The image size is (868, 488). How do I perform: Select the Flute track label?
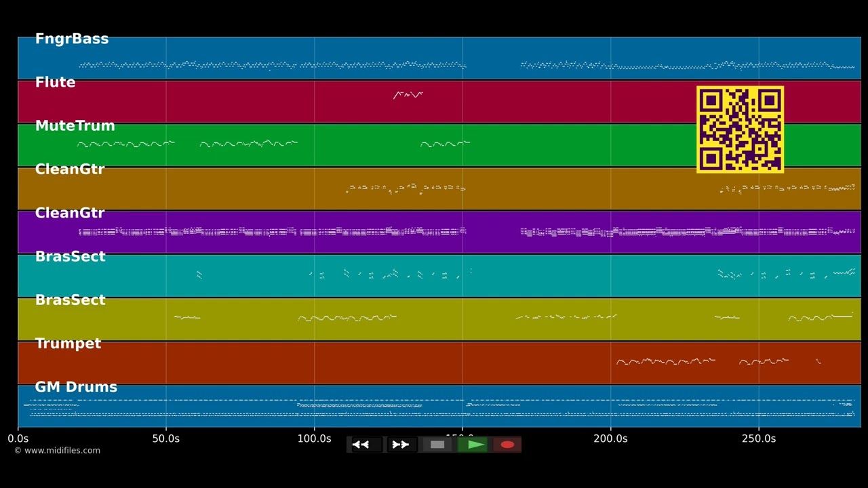(x=55, y=82)
